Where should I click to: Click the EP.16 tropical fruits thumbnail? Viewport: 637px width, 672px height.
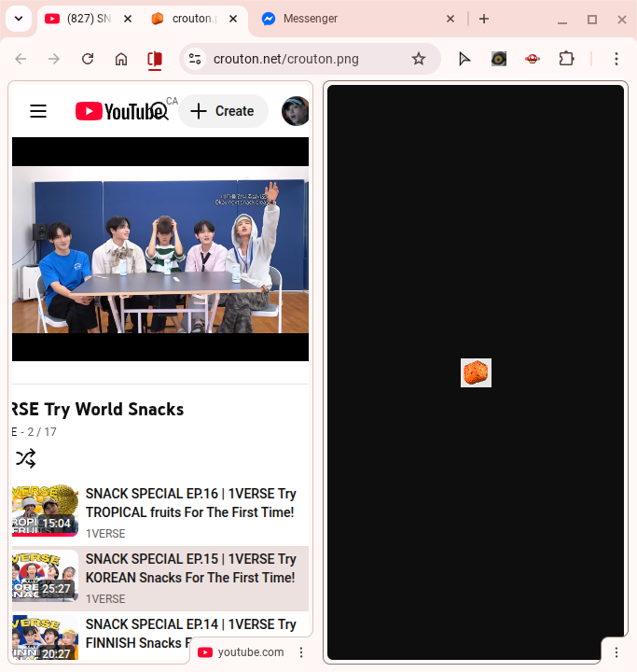pyautogui.click(x=45, y=510)
